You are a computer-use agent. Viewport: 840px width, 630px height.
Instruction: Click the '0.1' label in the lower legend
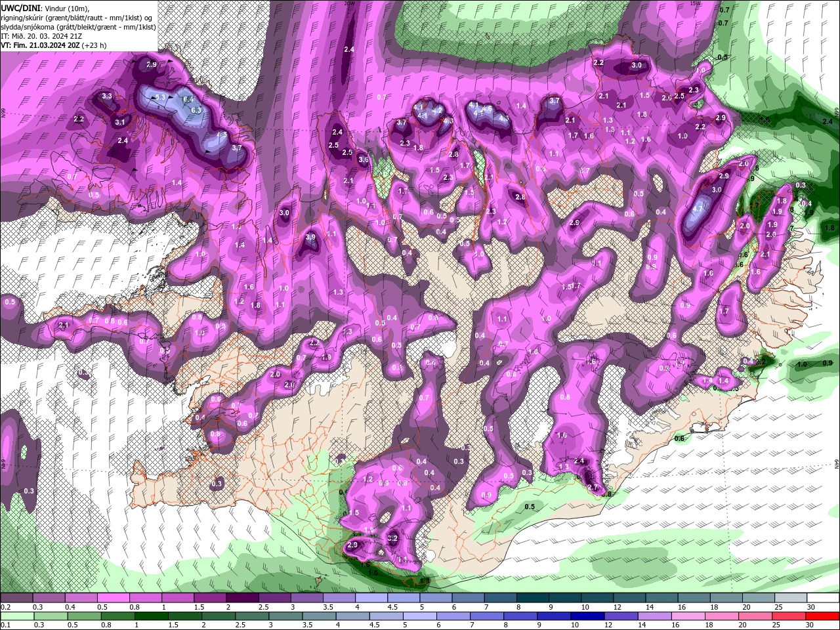5,625
